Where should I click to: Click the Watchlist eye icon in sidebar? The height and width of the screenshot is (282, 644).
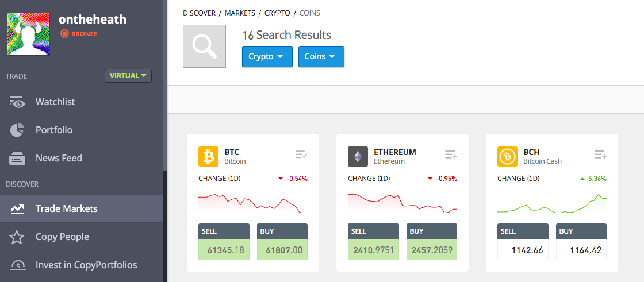point(17,102)
